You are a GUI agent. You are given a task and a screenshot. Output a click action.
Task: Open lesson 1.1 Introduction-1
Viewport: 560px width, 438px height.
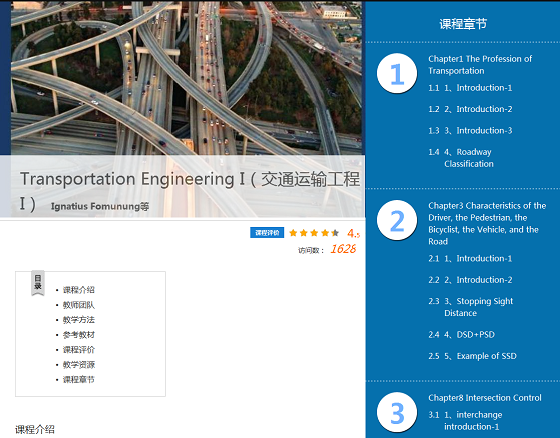tap(470, 88)
